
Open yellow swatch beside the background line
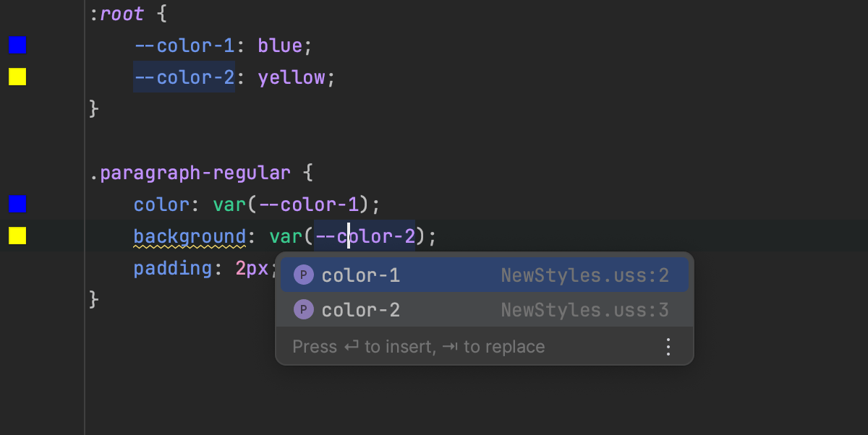tap(17, 236)
